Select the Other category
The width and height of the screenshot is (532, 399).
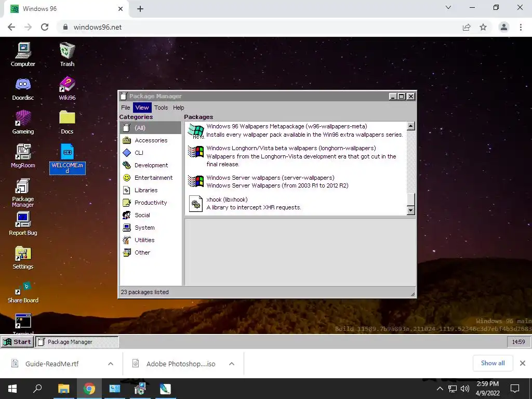(151, 252)
